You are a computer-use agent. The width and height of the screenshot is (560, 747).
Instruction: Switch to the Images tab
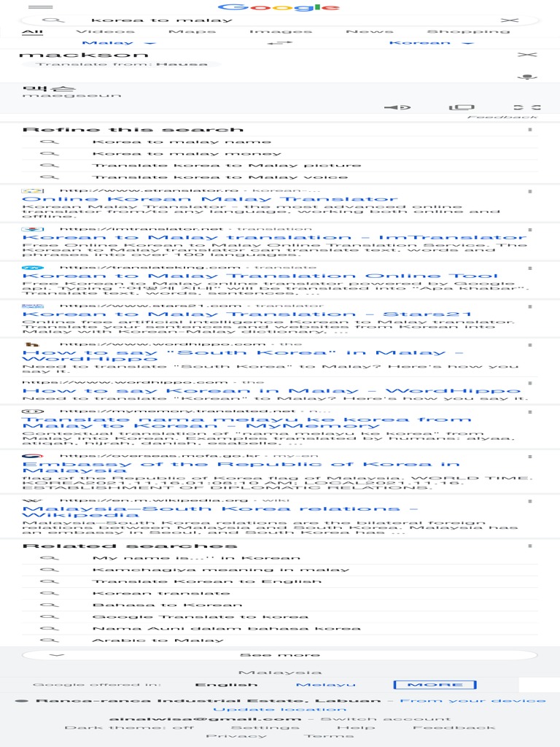point(281,31)
